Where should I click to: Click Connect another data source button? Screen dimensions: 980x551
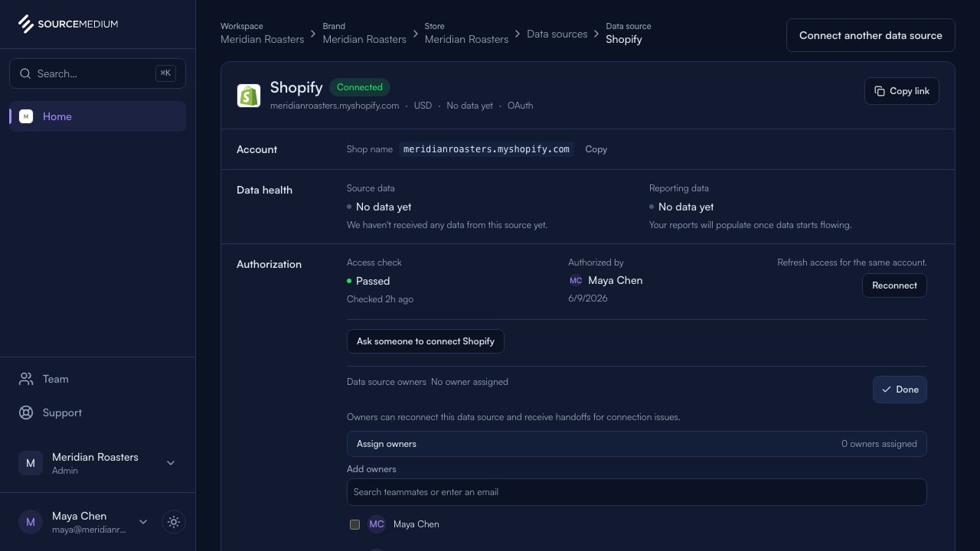tap(871, 35)
